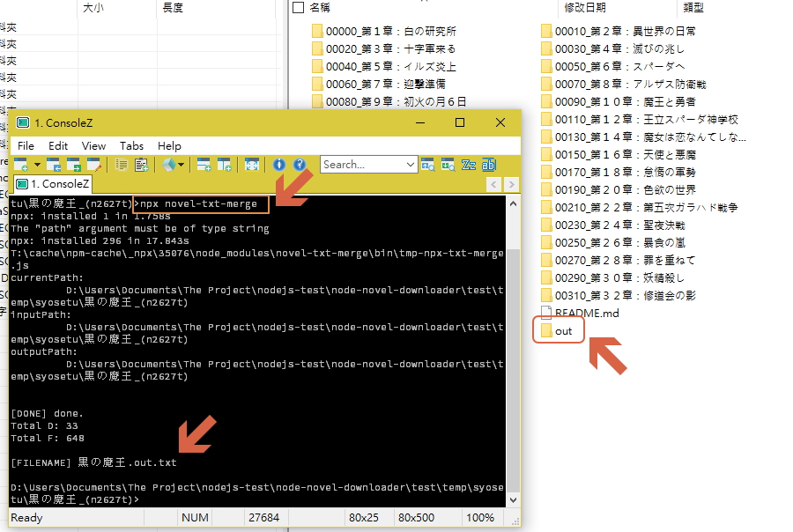Tick the select-all checkbox beside 名稱 header
Viewport: 793px width, 532px height.
click(299, 8)
